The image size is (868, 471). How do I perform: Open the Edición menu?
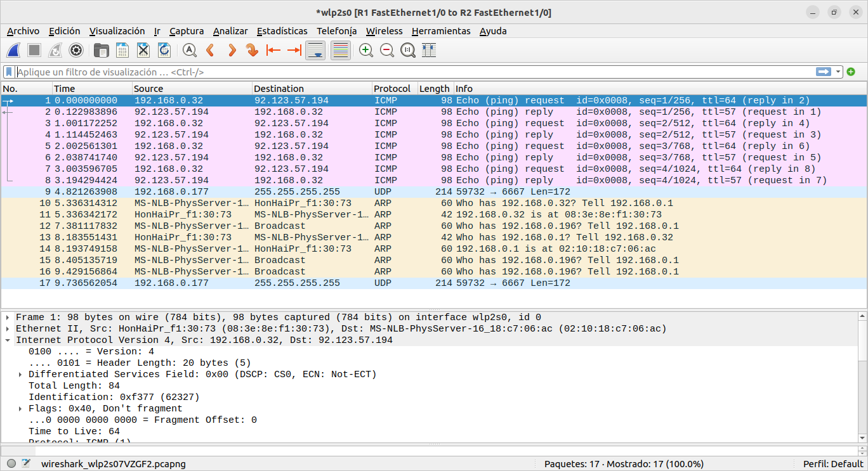64,31
